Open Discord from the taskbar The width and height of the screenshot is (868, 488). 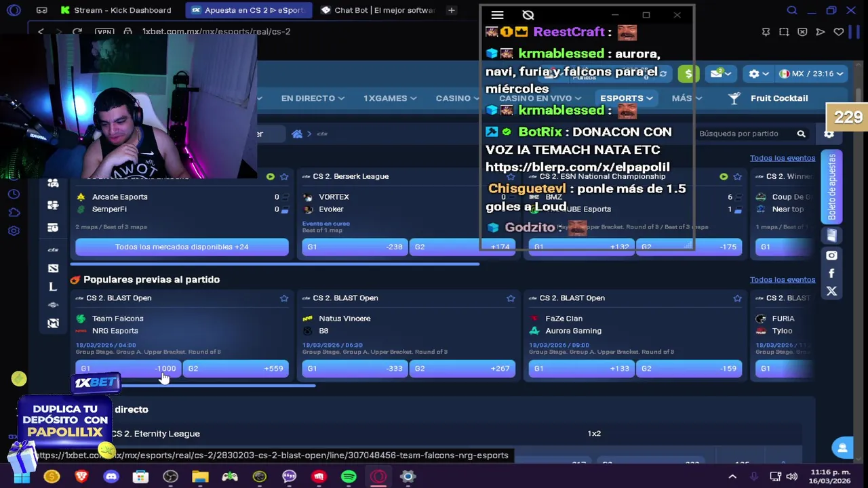click(x=111, y=476)
